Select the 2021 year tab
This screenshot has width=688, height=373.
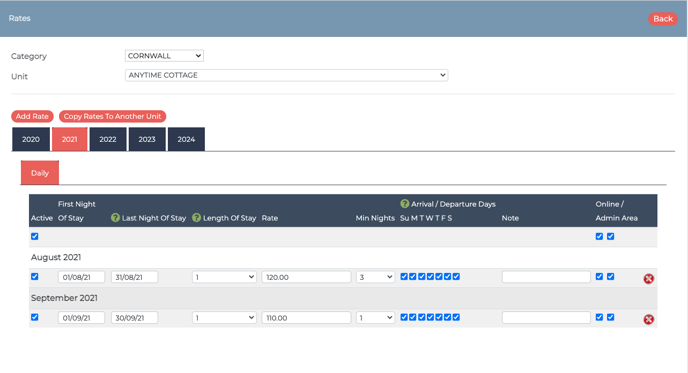(69, 139)
